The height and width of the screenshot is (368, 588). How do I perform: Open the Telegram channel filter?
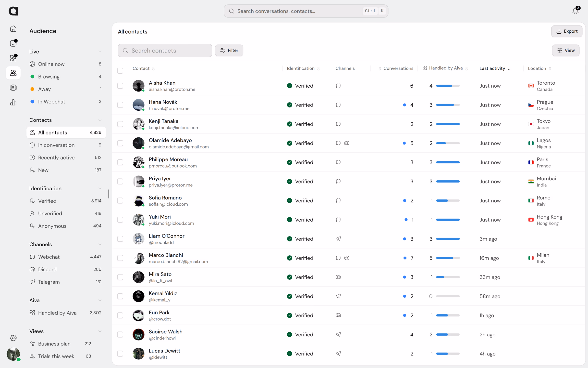click(x=66, y=282)
